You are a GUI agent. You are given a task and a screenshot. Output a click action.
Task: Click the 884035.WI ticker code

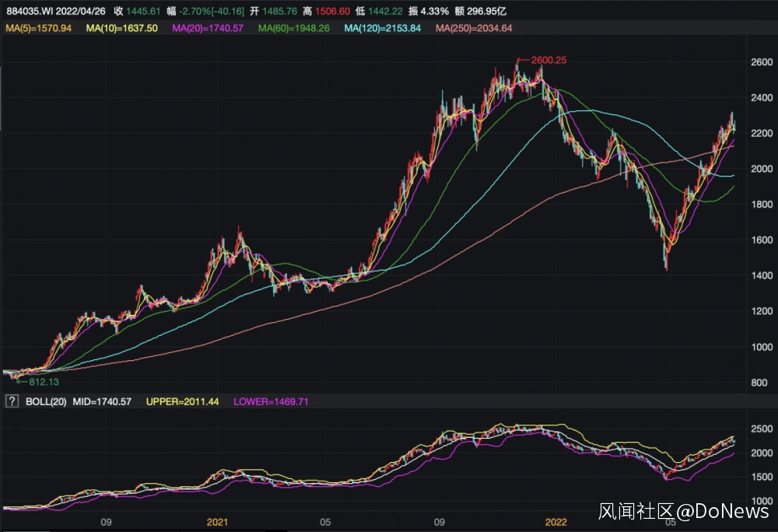point(28,11)
